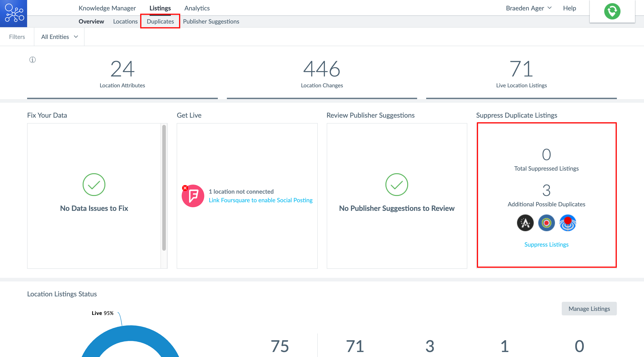This screenshot has width=644, height=357.
Task: Click the Foursquare publisher icon
Action: tap(193, 196)
